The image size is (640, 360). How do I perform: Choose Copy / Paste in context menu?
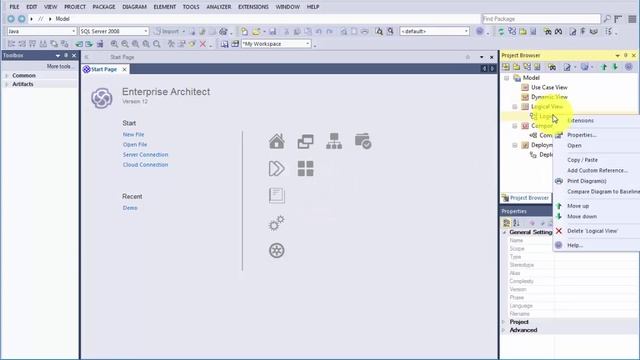coord(596,160)
